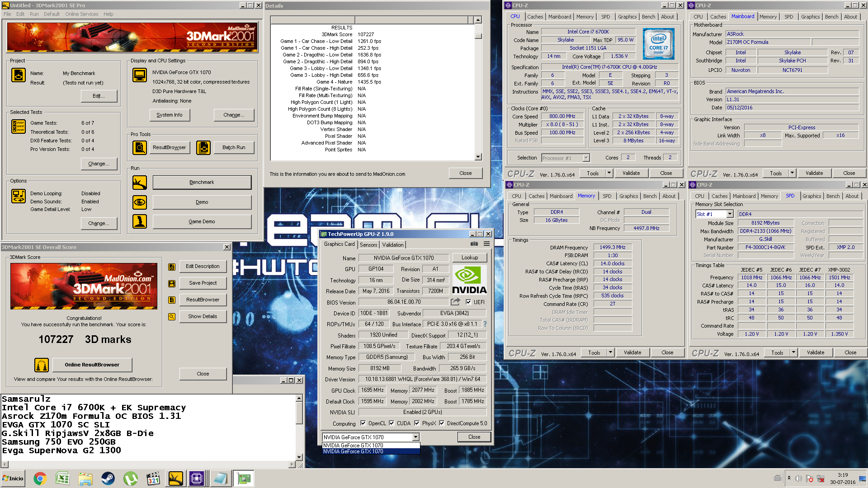Open Media Player Classic from the taskbar
Screen dimensions: 868x488
pos(153,479)
